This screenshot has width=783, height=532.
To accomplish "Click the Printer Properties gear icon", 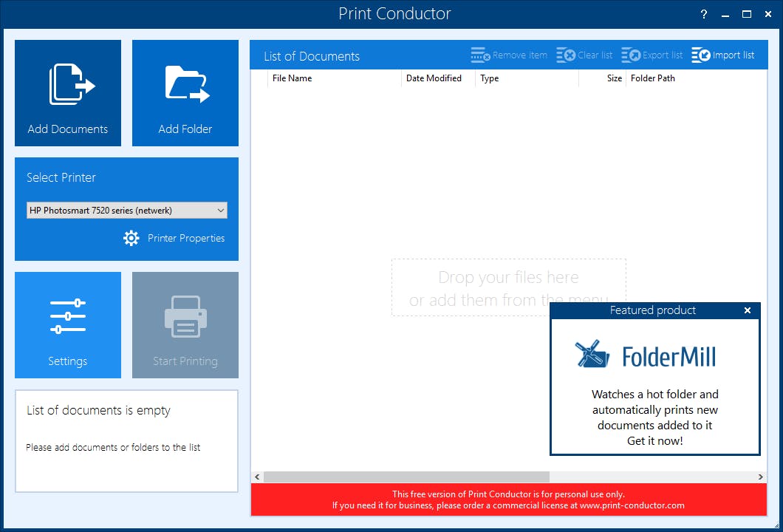I will (x=131, y=238).
